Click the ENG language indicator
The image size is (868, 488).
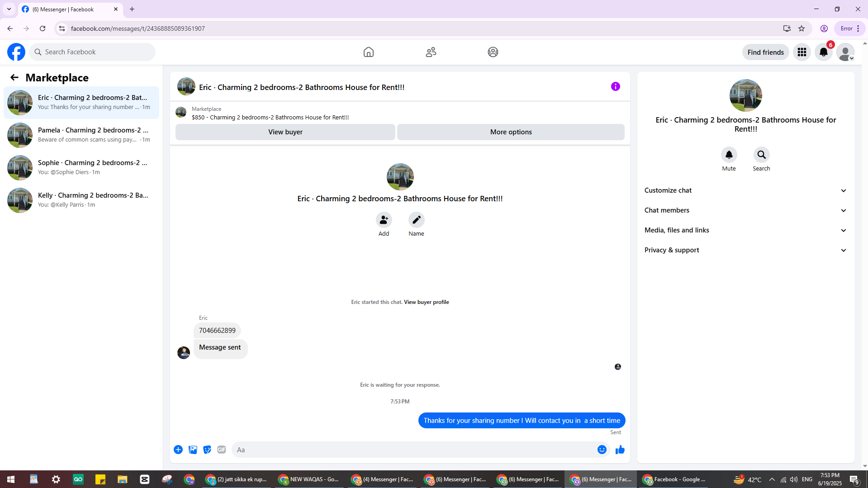807,479
